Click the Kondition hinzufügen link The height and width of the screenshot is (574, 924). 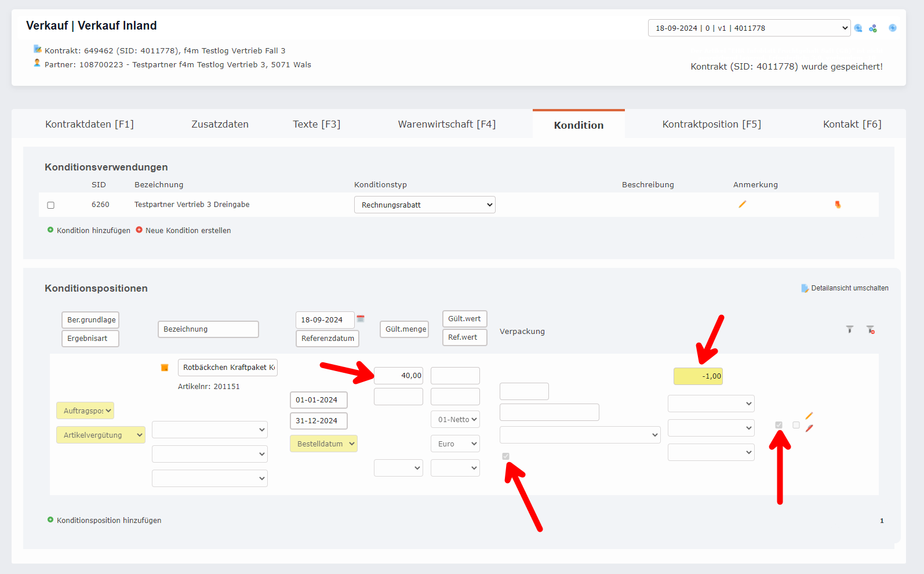tap(93, 230)
